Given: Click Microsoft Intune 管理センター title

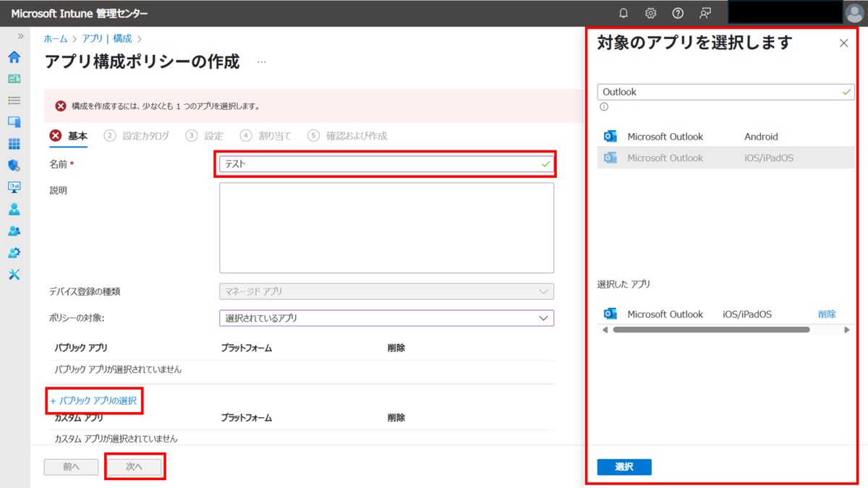Looking at the screenshot, I should click(x=80, y=14).
